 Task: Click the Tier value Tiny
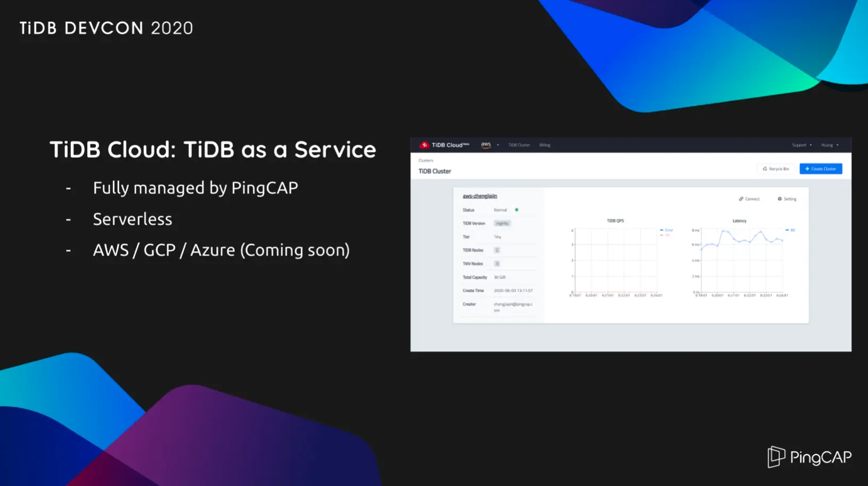498,237
